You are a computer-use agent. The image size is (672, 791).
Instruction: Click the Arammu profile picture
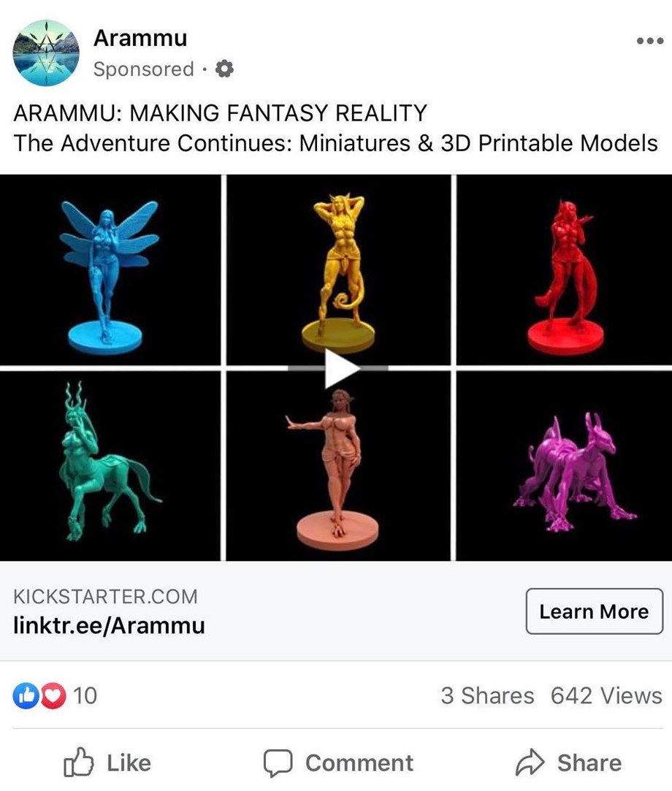[46, 53]
